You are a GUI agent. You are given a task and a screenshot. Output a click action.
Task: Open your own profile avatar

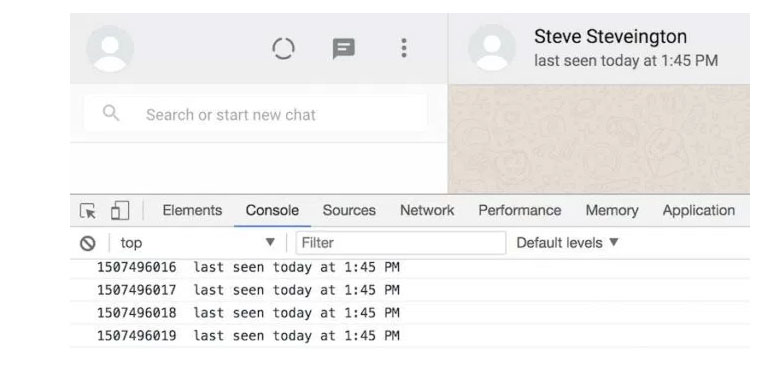point(110,49)
